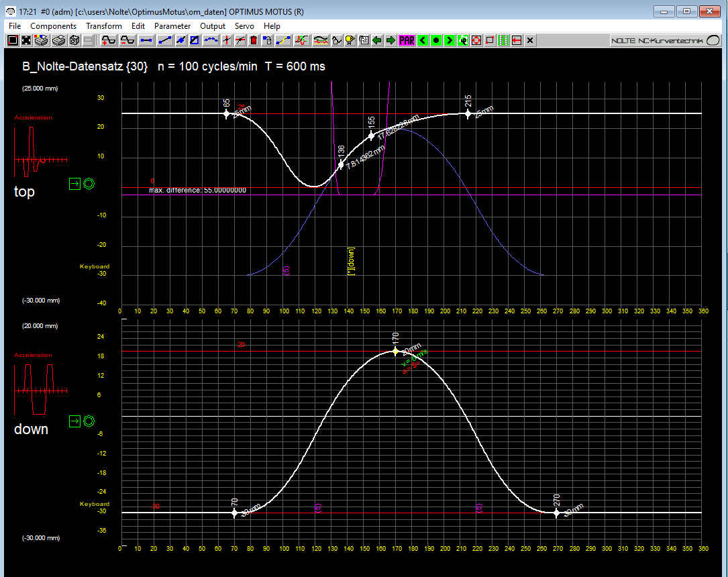Select the yellow marker at point 170
This screenshot has width=728, height=577.
tap(396, 352)
